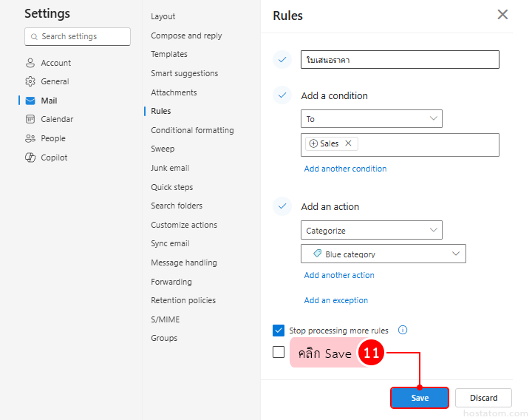532x420 pixels.
Task: Select the Rules menu item
Action: [x=161, y=111]
